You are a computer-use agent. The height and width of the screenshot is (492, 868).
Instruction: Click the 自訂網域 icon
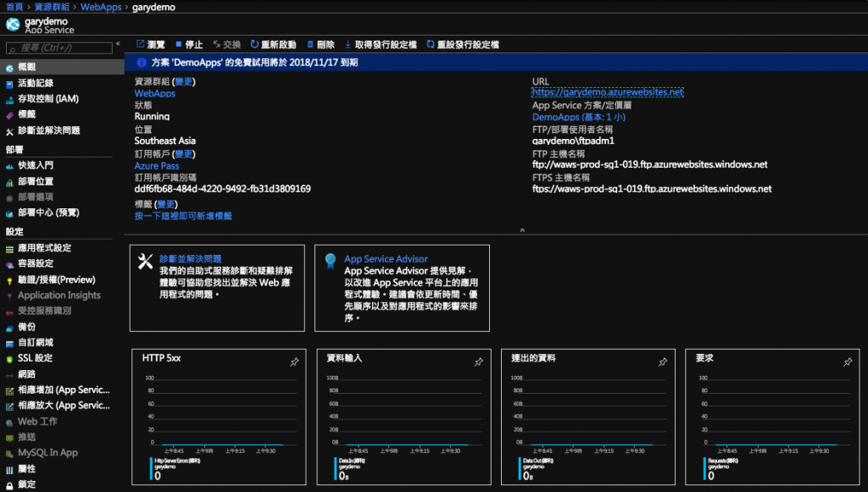(9, 343)
